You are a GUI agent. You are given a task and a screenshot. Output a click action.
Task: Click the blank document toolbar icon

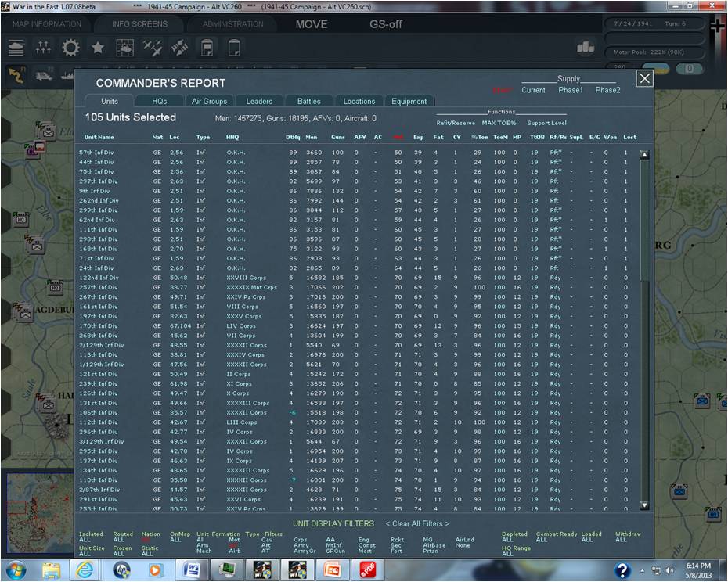(x=235, y=48)
